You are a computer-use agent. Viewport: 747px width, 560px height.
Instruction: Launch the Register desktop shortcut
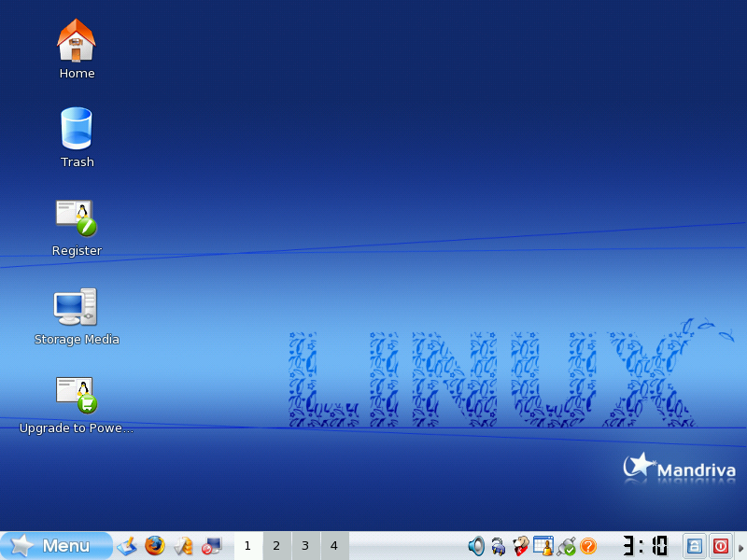(x=77, y=218)
